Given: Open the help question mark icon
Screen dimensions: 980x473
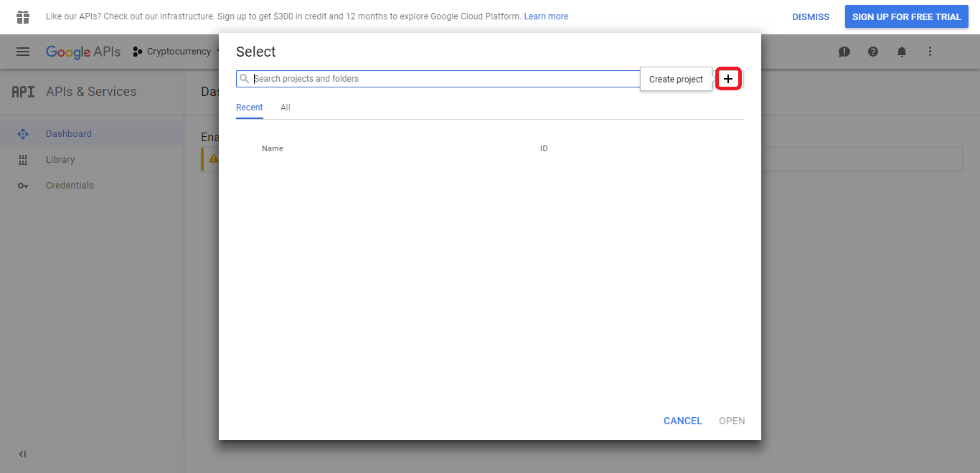Looking at the screenshot, I should (x=873, y=52).
